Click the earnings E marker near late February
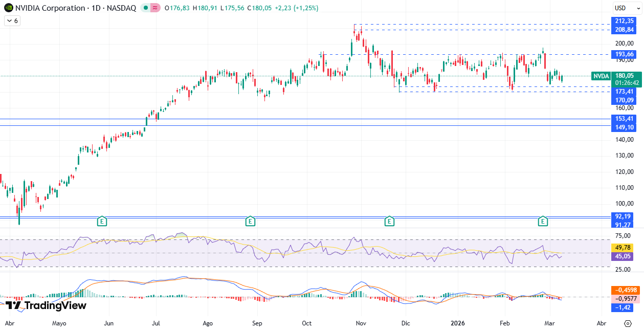 point(543,221)
